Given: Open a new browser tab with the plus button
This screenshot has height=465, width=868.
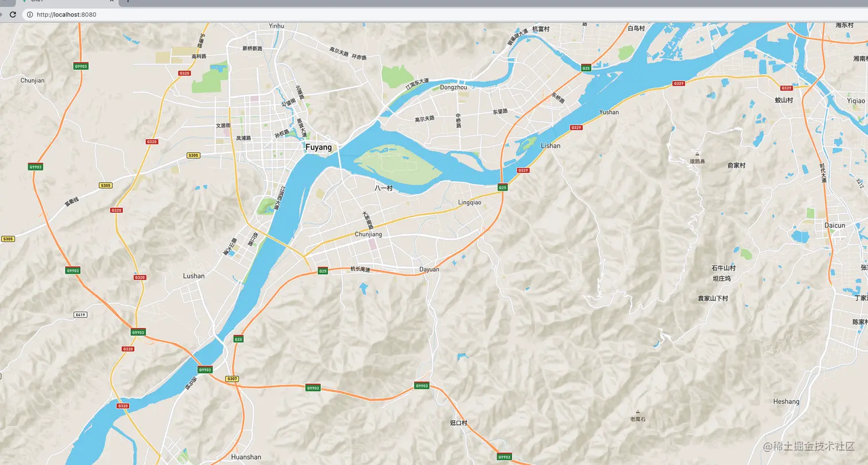Looking at the screenshot, I should pyautogui.click(x=127, y=2).
